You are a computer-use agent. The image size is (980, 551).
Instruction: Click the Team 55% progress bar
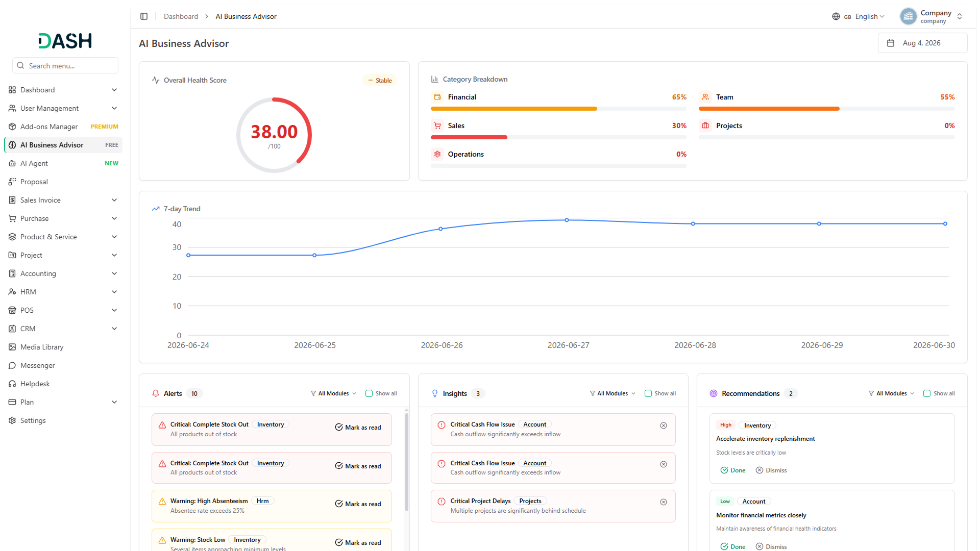pos(826,109)
